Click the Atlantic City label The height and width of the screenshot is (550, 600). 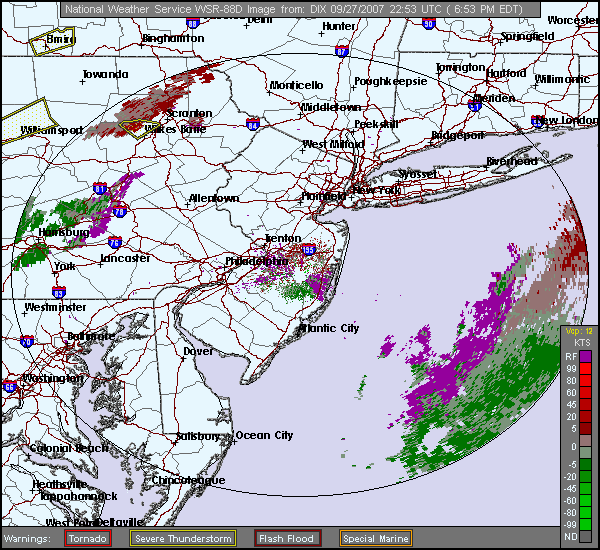(x=329, y=328)
